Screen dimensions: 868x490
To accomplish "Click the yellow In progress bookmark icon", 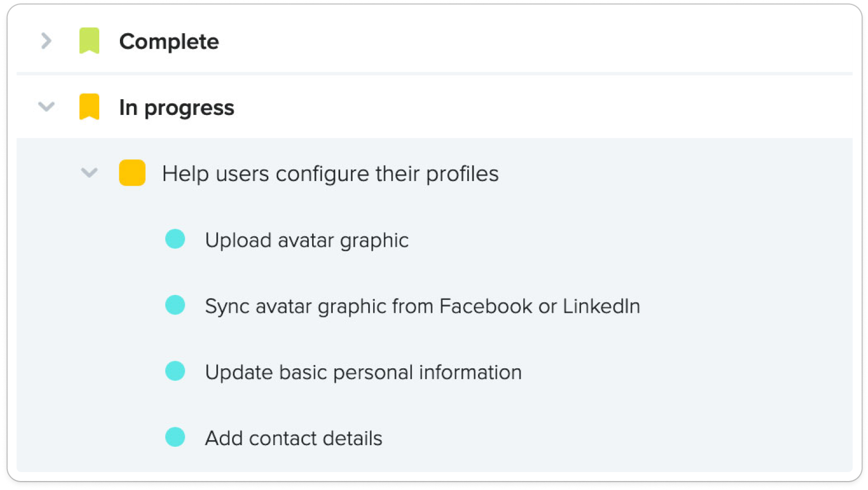I will click(89, 107).
